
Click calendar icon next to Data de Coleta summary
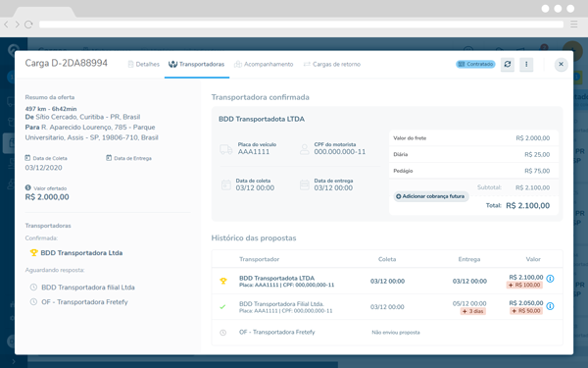(x=27, y=158)
